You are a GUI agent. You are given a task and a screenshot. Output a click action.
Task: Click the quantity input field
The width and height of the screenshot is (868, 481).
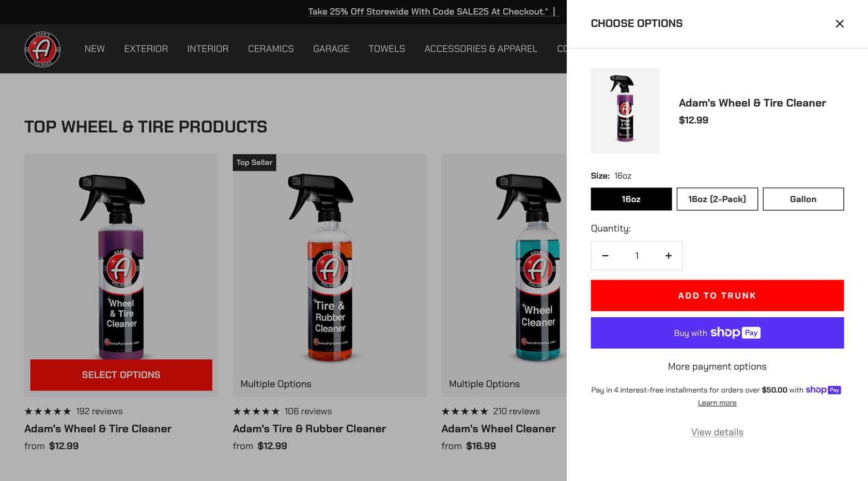[x=637, y=256]
